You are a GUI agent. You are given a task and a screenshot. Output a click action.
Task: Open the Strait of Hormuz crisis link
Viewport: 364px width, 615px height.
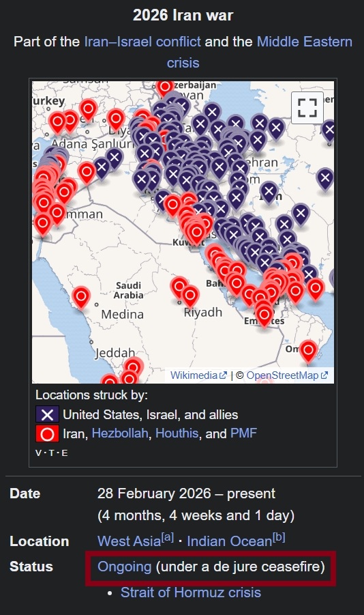pyautogui.click(x=191, y=592)
